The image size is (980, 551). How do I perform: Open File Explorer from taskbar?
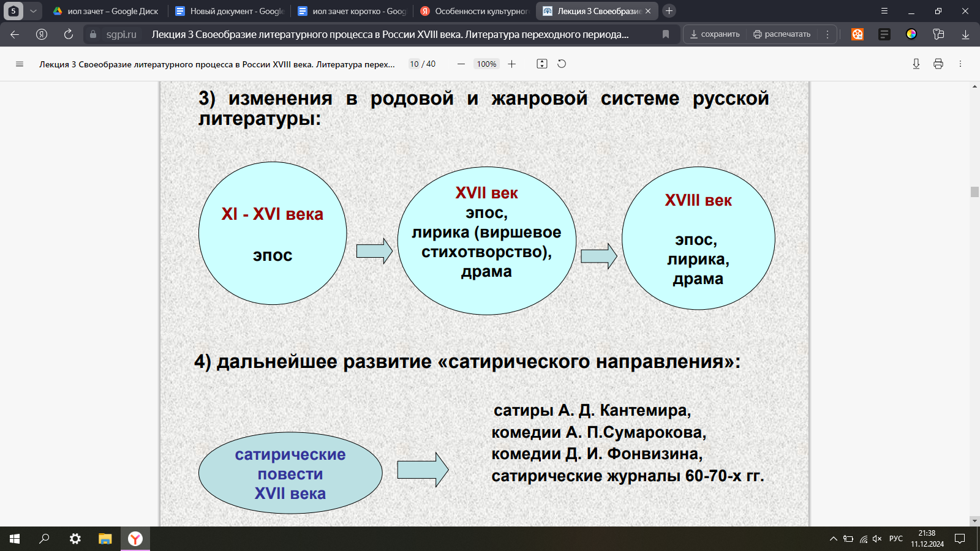[105, 539]
